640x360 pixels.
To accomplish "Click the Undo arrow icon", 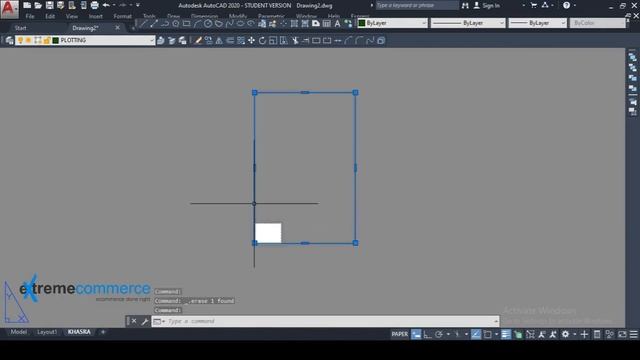I will 106,5.
